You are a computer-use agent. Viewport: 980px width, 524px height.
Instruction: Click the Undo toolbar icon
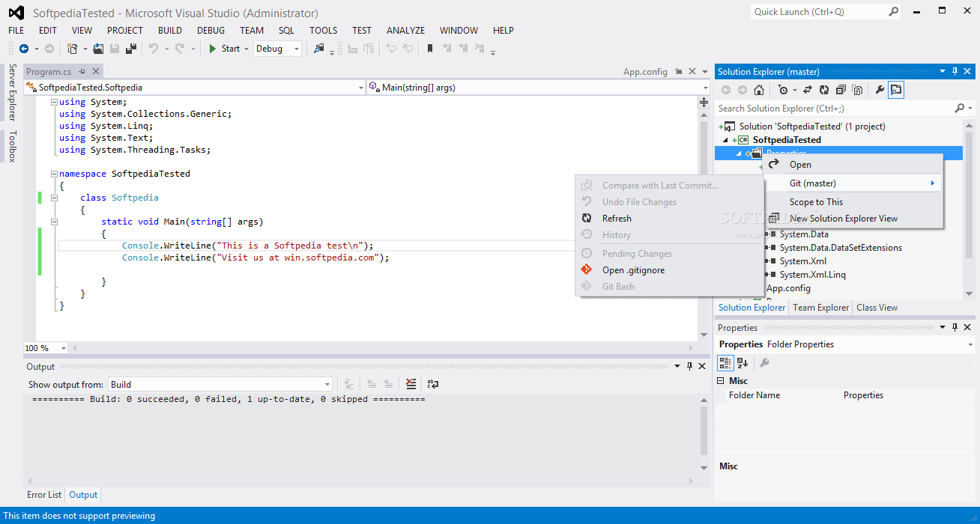pyautogui.click(x=154, y=49)
